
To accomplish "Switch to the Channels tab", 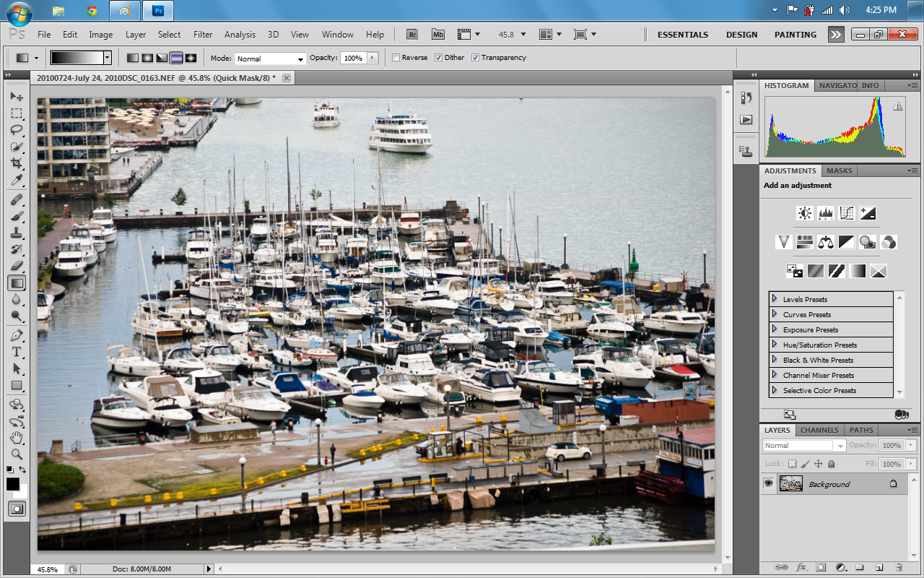I will click(819, 430).
